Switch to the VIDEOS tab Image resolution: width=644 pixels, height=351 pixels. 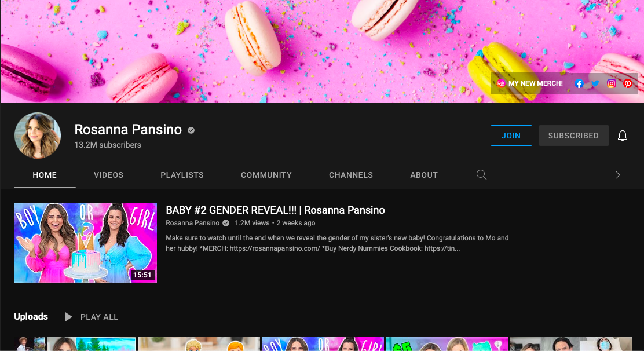click(x=108, y=175)
